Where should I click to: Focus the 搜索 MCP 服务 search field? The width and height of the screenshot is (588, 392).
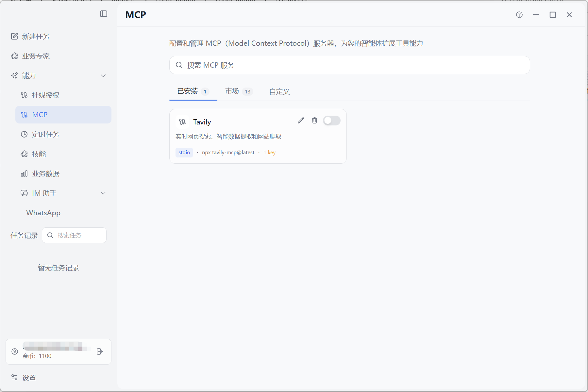pos(349,65)
